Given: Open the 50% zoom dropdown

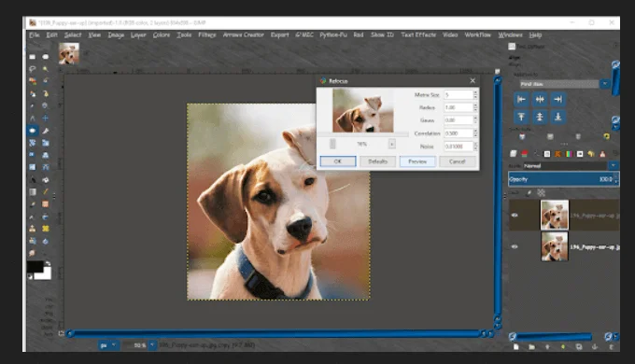Looking at the screenshot, I should [x=152, y=345].
